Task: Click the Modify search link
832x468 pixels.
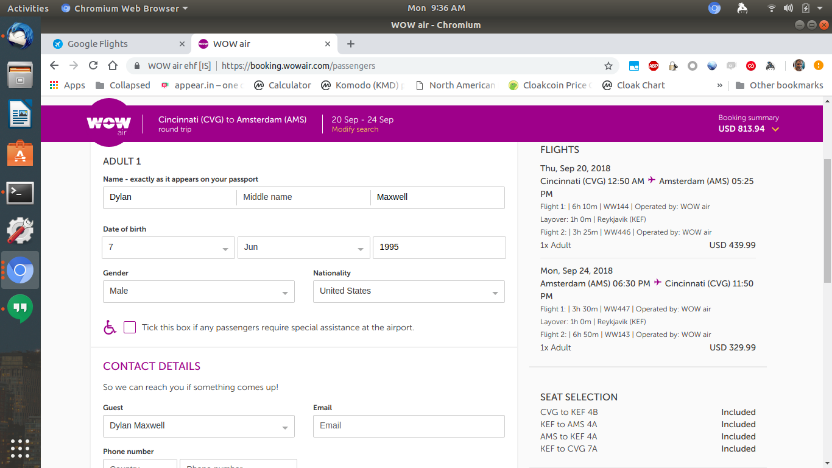Action: tap(355, 129)
